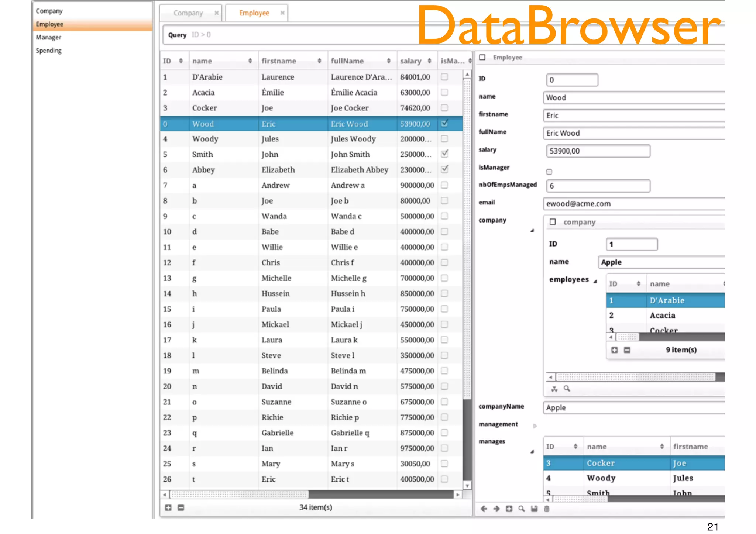Toggle square box in Employee detail header
Image resolution: width=756 pixels, height=534 pixels.
(482, 57)
